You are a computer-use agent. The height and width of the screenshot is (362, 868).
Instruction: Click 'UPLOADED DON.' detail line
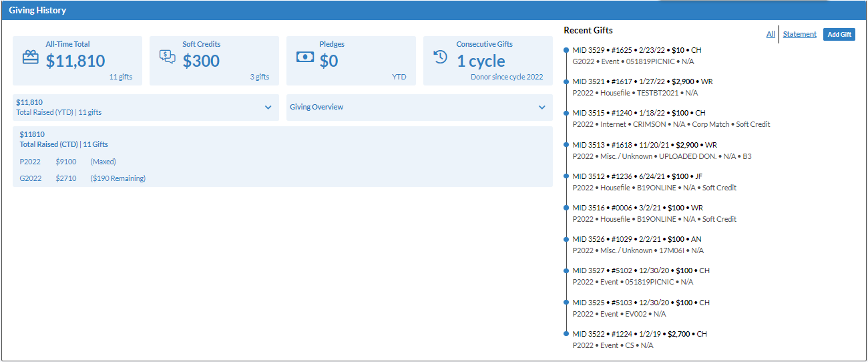coord(662,156)
